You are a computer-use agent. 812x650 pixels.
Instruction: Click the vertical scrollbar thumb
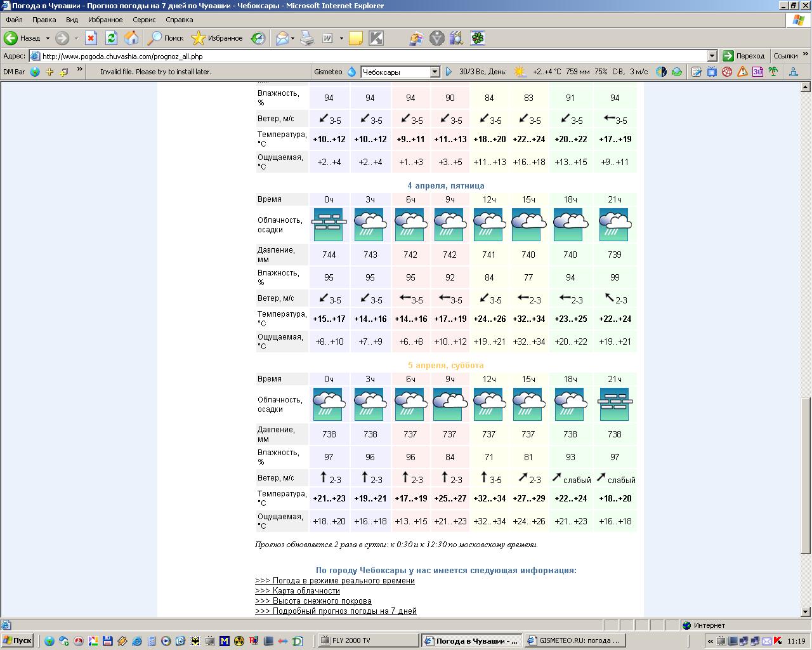pyautogui.click(x=806, y=475)
